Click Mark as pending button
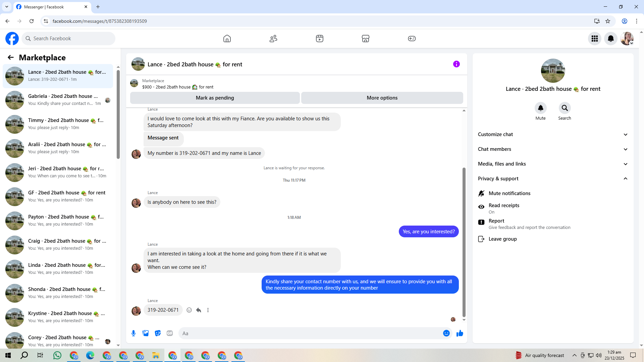This screenshot has height=362, width=644. [x=215, y=98]
